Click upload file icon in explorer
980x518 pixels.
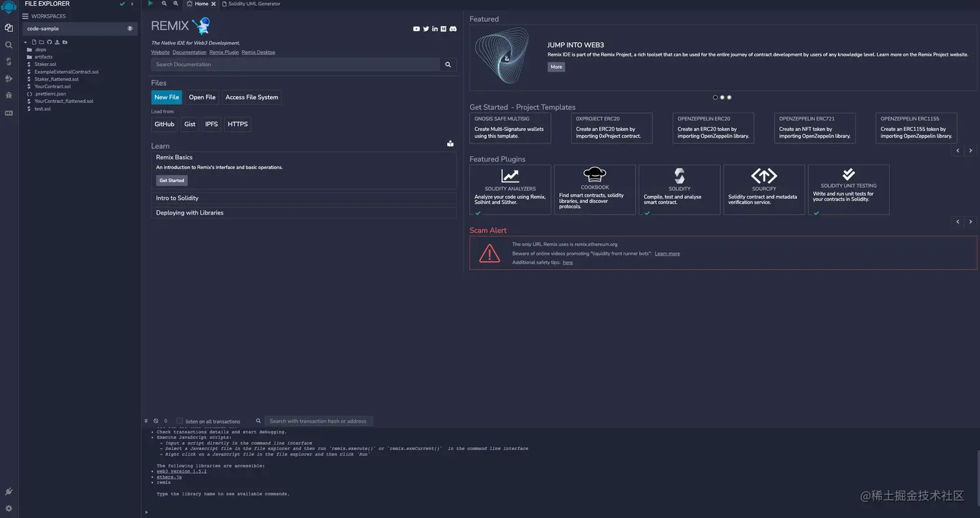[x=57, y=42]
